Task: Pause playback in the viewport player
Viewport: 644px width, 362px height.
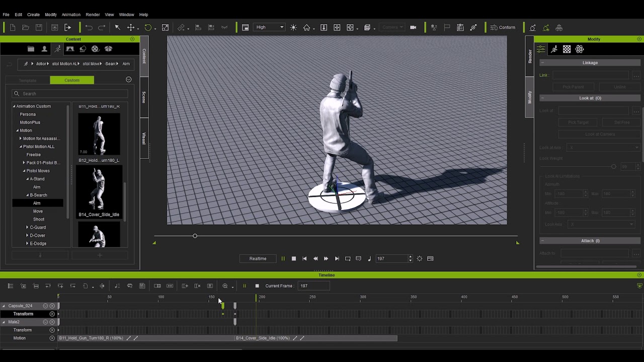Action: click(x=283, y=258)
